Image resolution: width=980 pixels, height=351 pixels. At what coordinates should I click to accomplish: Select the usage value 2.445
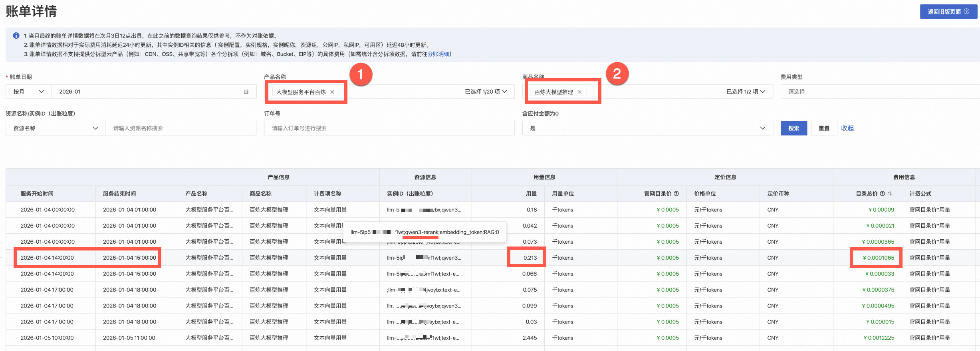point(530,338)
